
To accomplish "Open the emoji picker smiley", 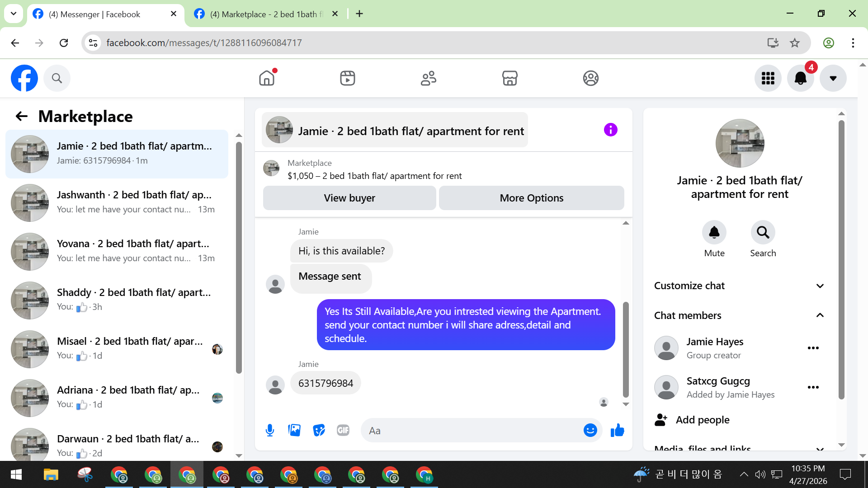I will pos(590,431).
